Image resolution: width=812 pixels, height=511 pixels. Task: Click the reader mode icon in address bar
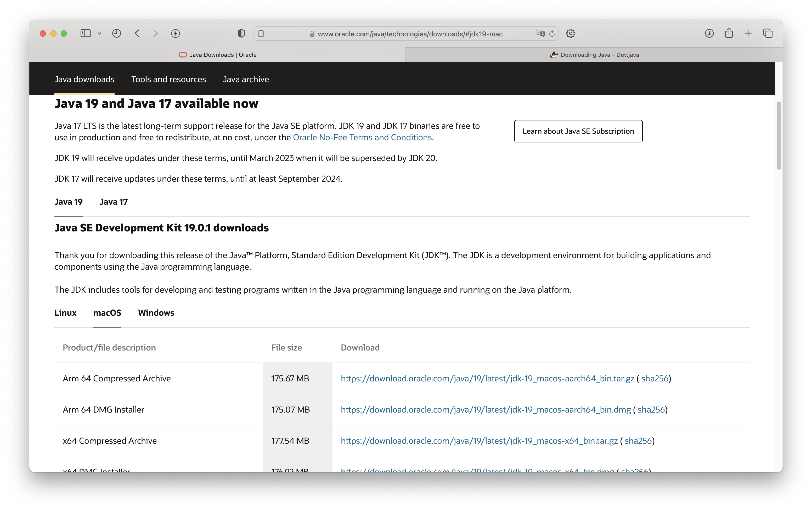[261, 33]
